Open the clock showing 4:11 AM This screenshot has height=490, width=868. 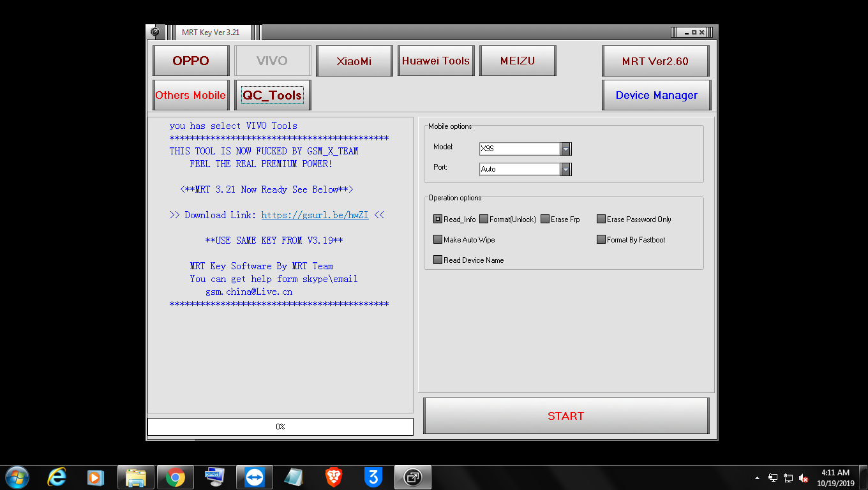tap(835, 478)
